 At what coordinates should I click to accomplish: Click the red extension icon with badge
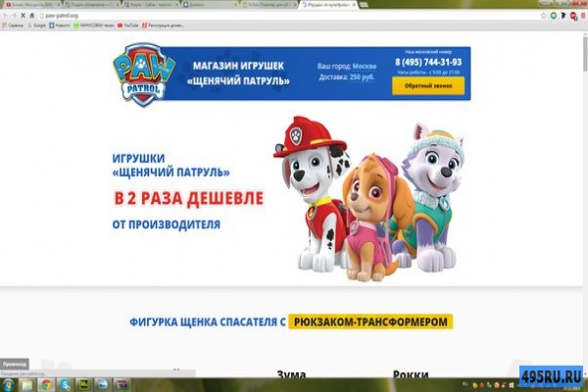(x=573, y=16)
